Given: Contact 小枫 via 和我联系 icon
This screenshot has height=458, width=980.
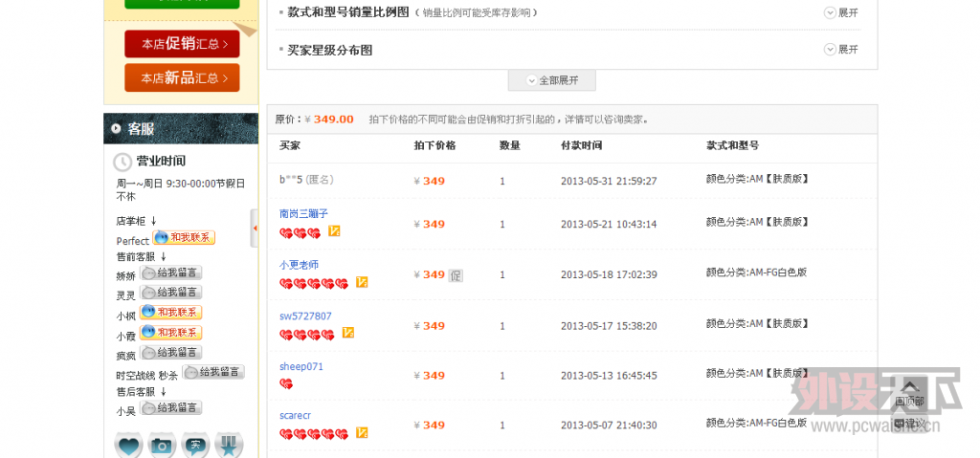Looking at the screenshot, I should (170, 312).
